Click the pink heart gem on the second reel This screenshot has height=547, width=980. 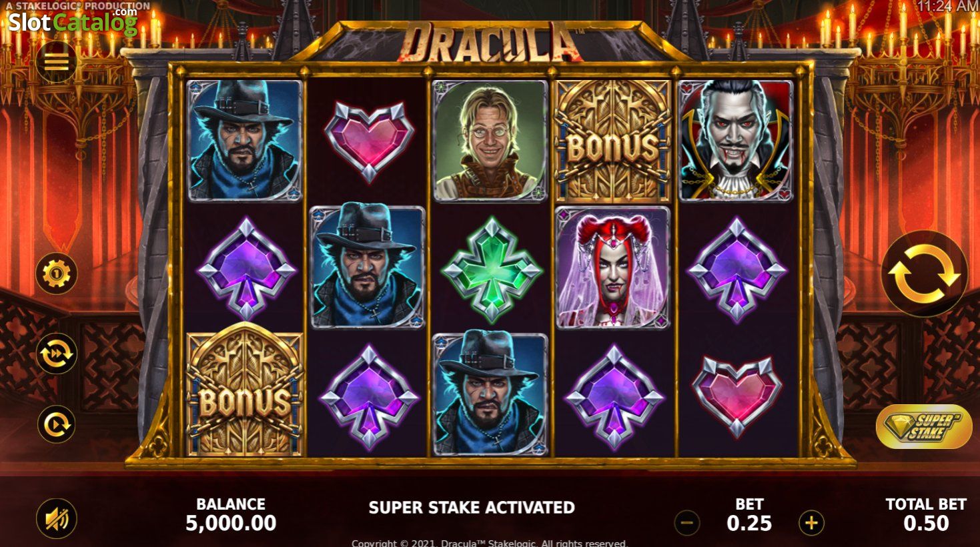tap(369, 141)
